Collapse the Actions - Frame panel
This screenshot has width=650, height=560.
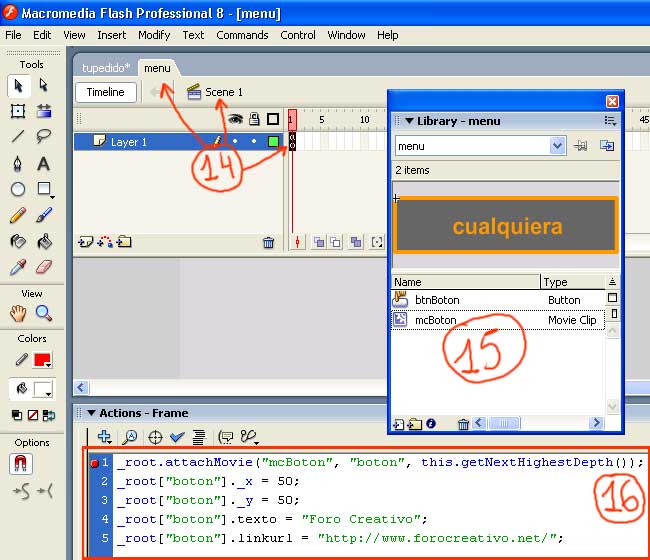pos(92,413)
